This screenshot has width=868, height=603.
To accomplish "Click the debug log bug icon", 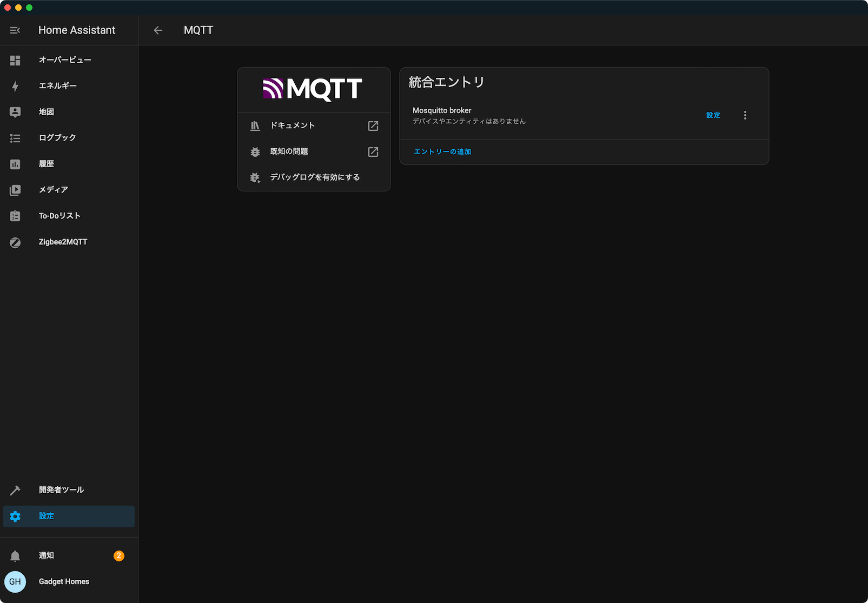I will pyautogui.click(x=255, y=177).
